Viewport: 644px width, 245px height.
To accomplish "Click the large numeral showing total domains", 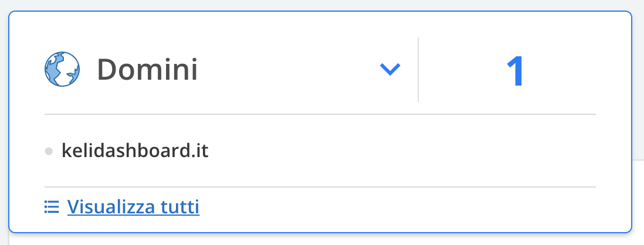I will coord(514,71).
